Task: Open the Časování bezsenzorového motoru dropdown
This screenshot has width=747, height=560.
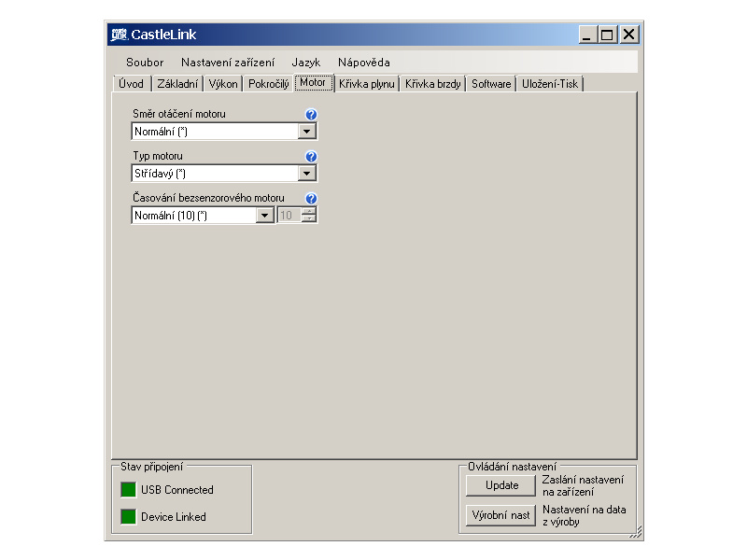Action: 265,216
